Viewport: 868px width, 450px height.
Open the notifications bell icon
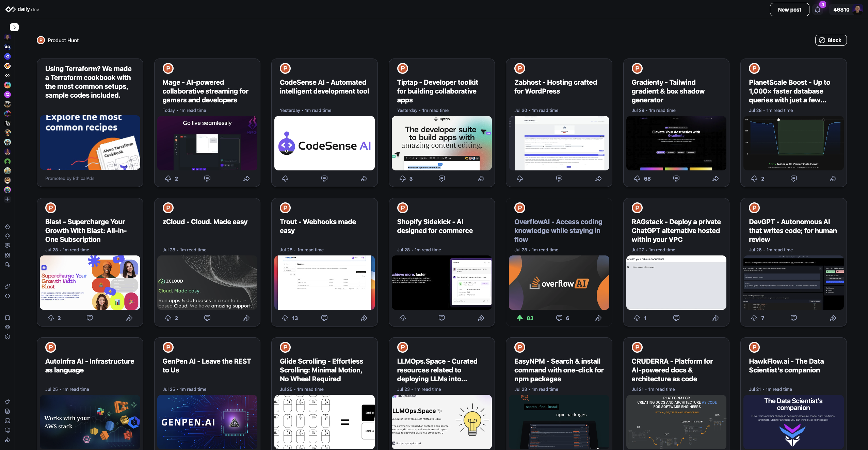click(818, 10)
